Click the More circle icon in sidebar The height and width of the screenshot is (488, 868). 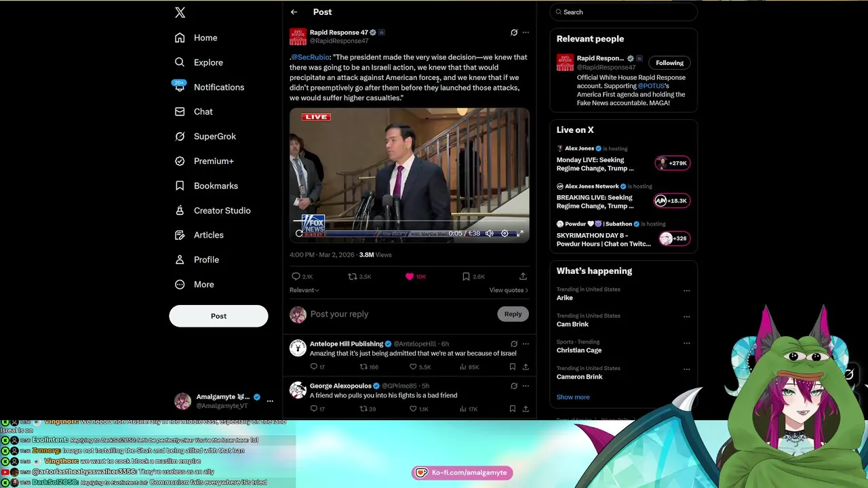(180, 285)
